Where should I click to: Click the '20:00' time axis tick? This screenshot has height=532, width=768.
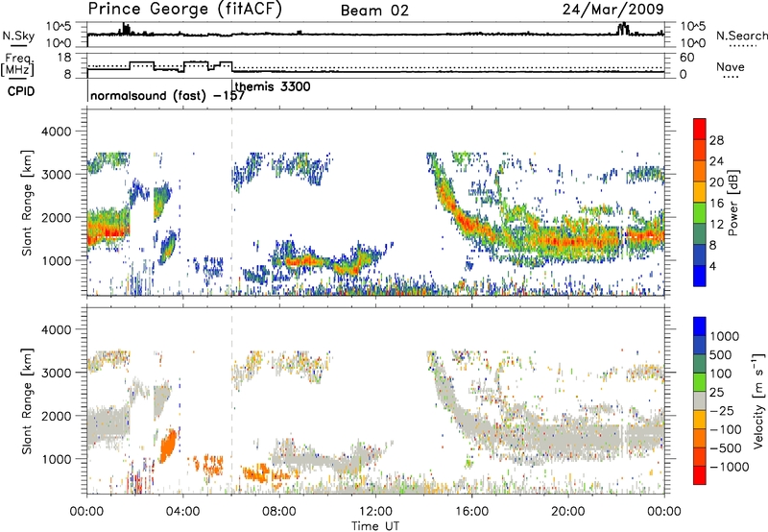point(567,512)
